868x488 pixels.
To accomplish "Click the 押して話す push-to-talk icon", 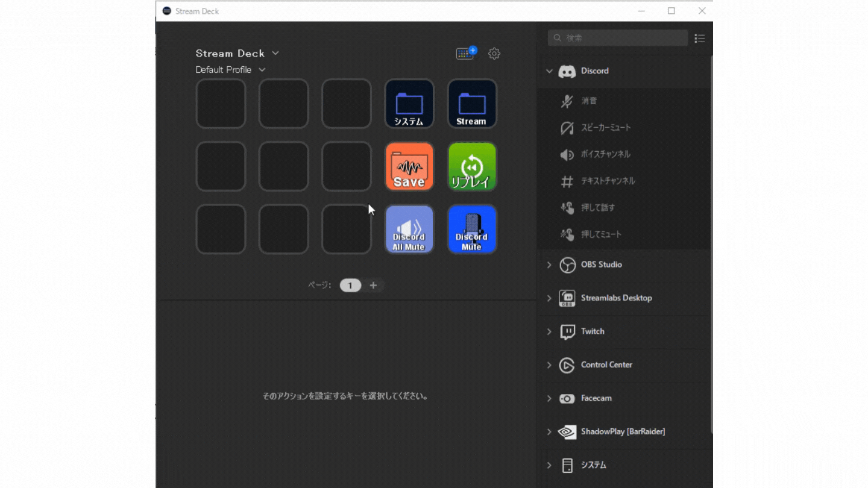I will [x=567, y=208].
